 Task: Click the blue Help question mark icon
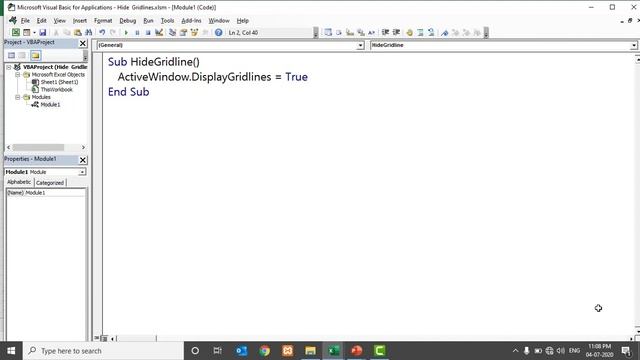pos(218,32)
